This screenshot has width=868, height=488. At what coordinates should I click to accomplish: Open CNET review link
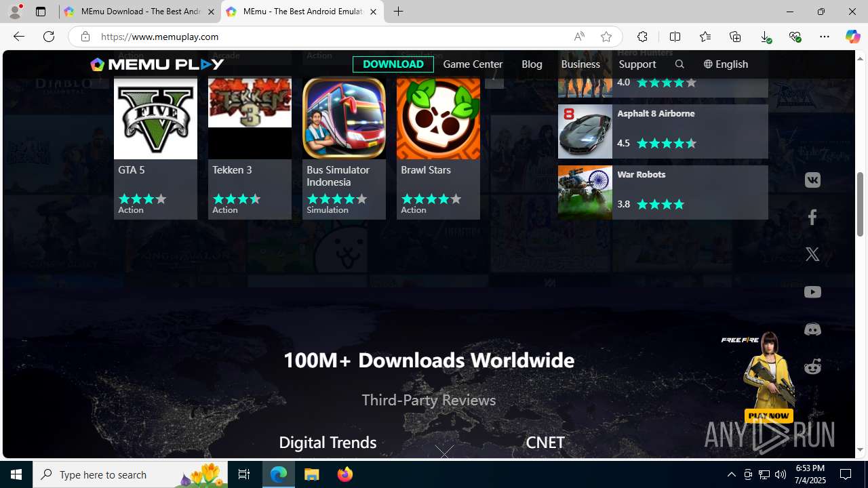point(545,442)
